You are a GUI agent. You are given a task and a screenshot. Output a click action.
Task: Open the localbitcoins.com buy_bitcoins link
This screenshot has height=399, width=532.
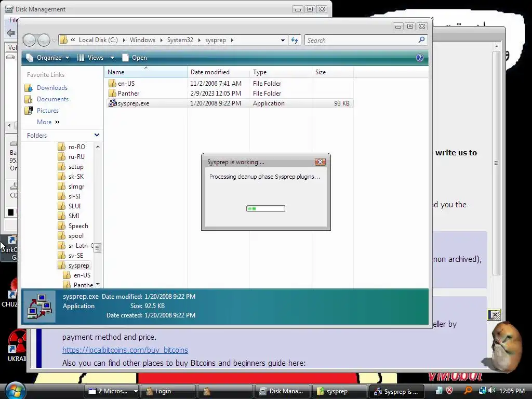pyautogui.click(x=125, y=350)
